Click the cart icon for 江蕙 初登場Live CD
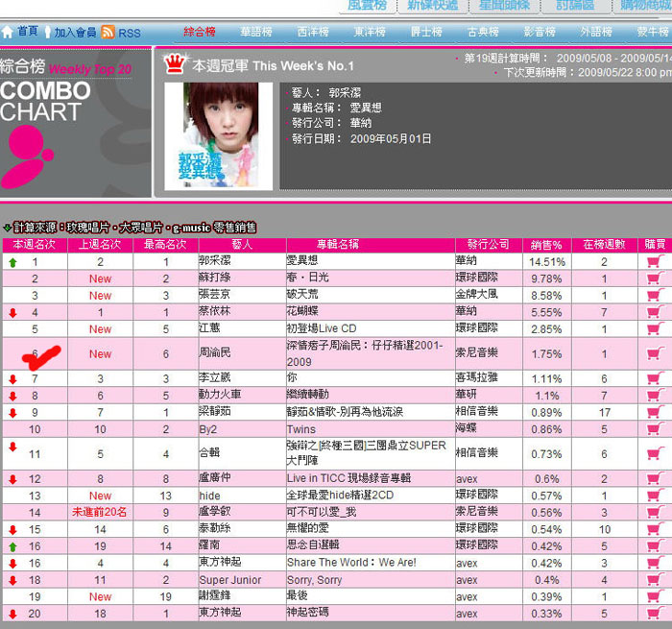This screenshot has height=629, width=672. 655,328
